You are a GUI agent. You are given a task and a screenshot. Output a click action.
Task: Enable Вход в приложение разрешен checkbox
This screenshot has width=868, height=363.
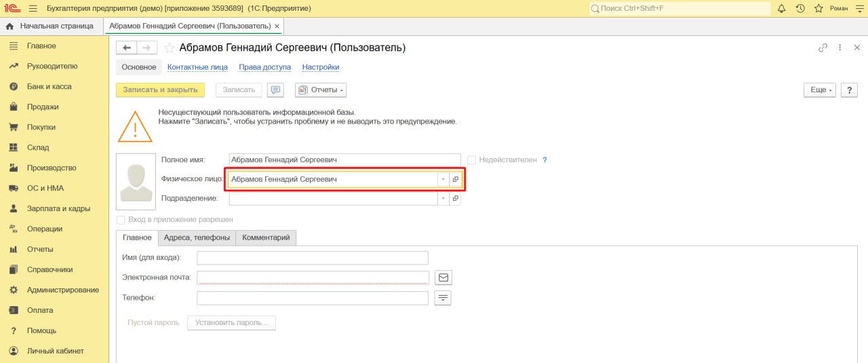pyautogui.click(x=121, y=220)
